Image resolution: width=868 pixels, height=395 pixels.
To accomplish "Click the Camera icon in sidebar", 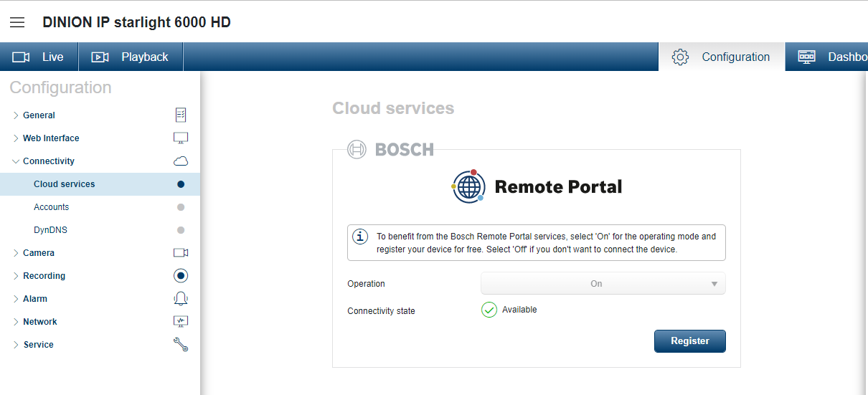I will 181,253.
